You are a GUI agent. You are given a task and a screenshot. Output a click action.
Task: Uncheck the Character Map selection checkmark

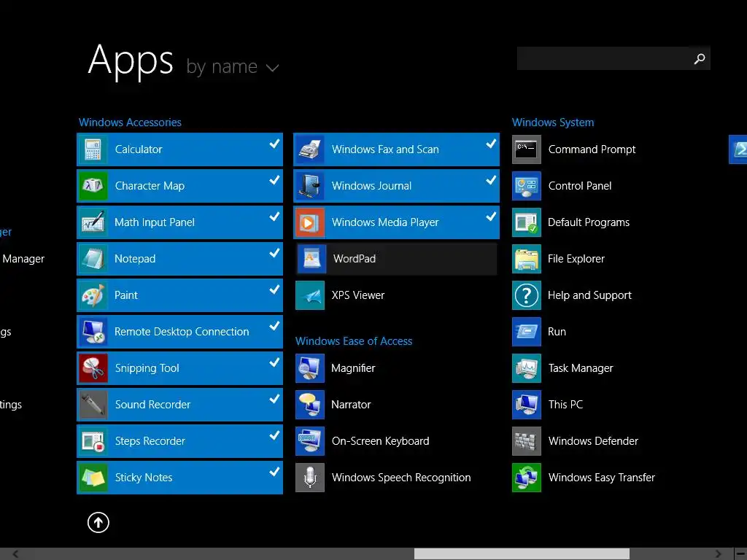[274, 180]
